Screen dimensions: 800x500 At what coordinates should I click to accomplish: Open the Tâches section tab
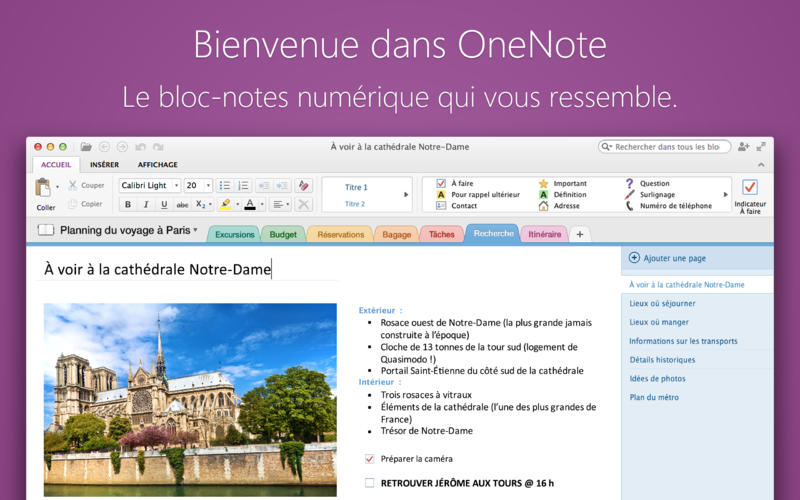tap(441, 234)
